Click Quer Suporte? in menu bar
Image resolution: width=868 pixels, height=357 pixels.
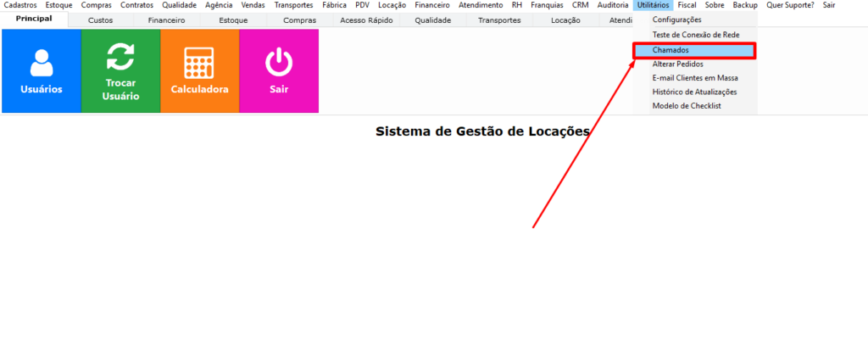(x=790, y=5)
